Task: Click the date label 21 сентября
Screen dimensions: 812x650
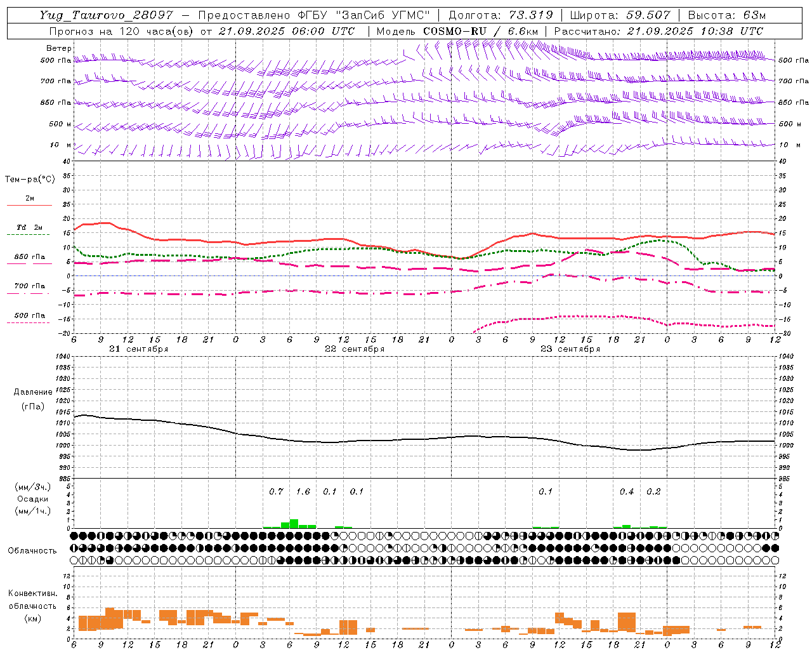Action: [x=139, y=349]
